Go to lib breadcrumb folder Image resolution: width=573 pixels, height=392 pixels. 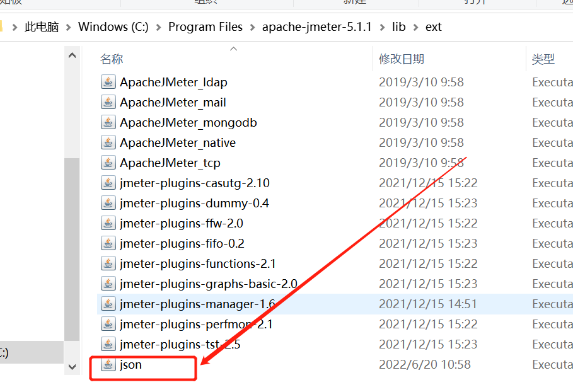[x=398, y=27]
